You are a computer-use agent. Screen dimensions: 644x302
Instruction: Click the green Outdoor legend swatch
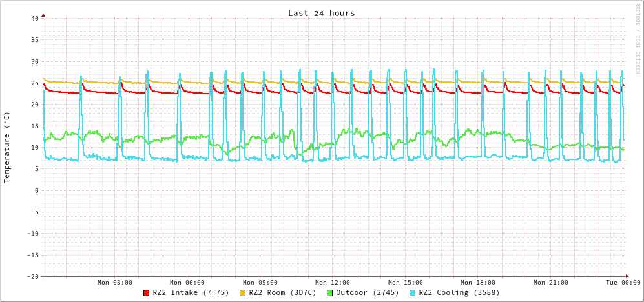(329, 293)
